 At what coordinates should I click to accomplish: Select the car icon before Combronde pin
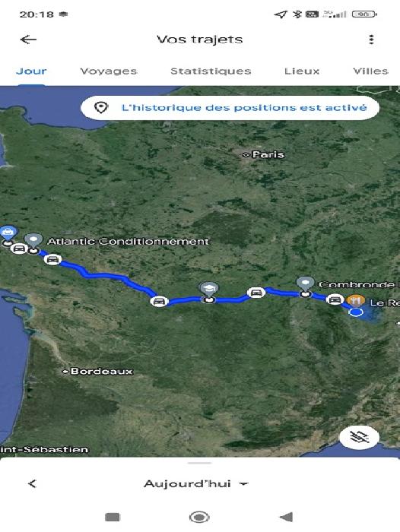coord(256,292)
